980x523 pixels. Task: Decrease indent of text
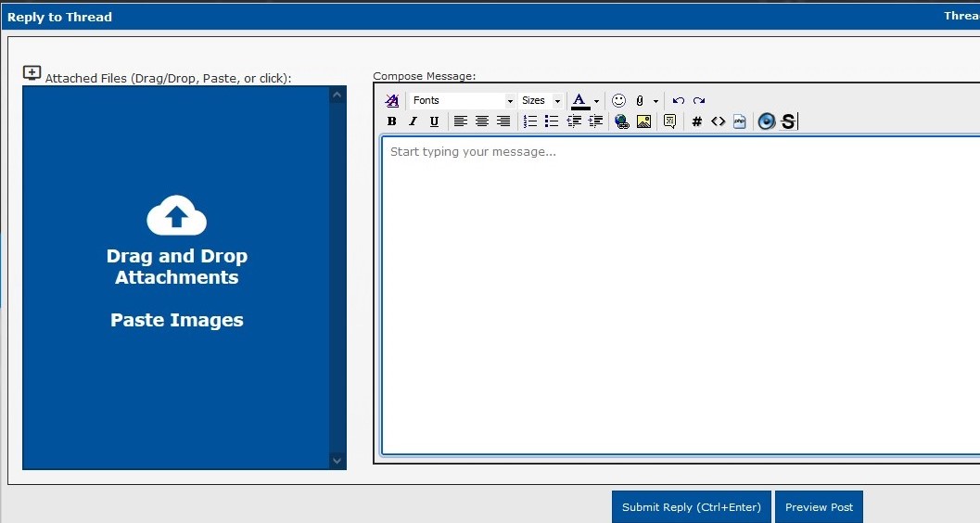click(x=574, y=121)
